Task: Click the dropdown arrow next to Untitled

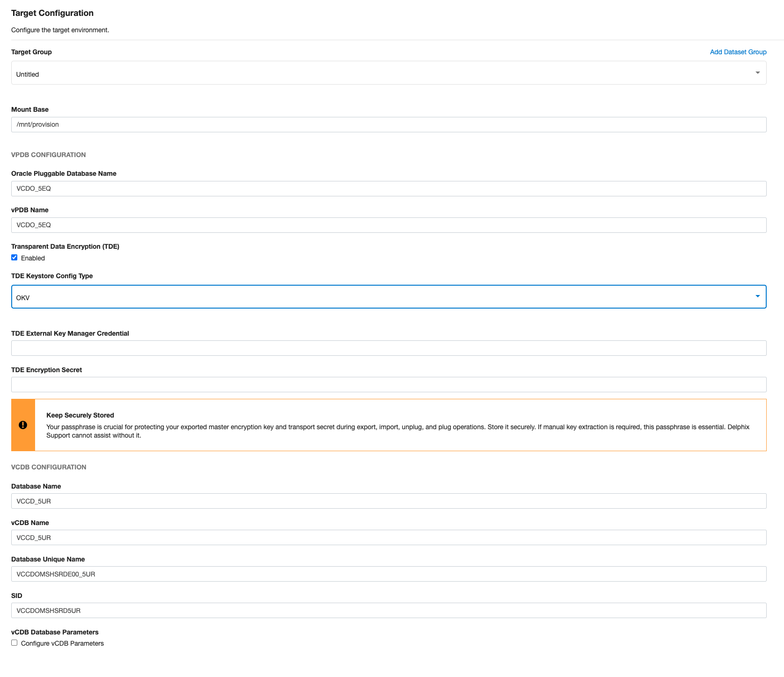Action: [x=757, y=72]
